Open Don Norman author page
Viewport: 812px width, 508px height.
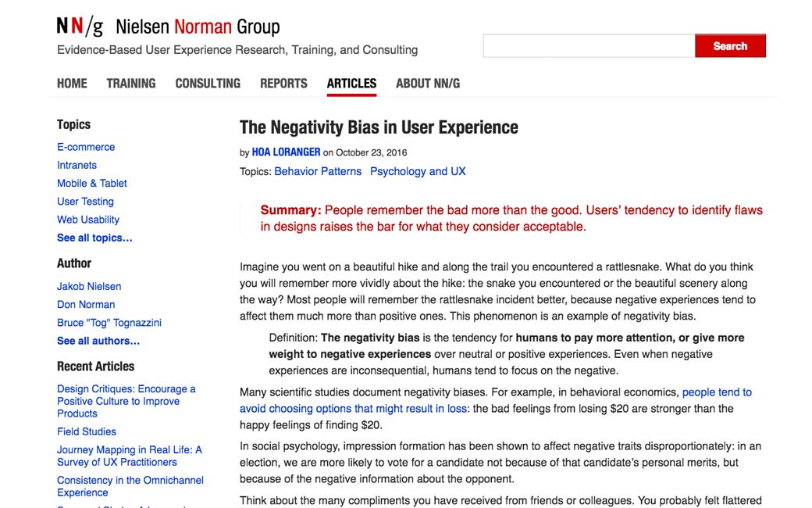86,304
